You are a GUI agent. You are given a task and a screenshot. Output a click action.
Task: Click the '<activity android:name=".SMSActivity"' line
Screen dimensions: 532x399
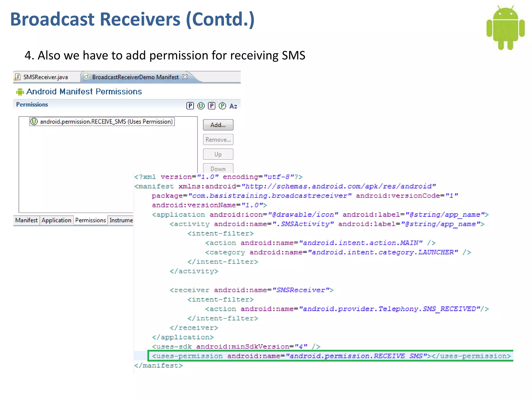(x=327, y=224)
